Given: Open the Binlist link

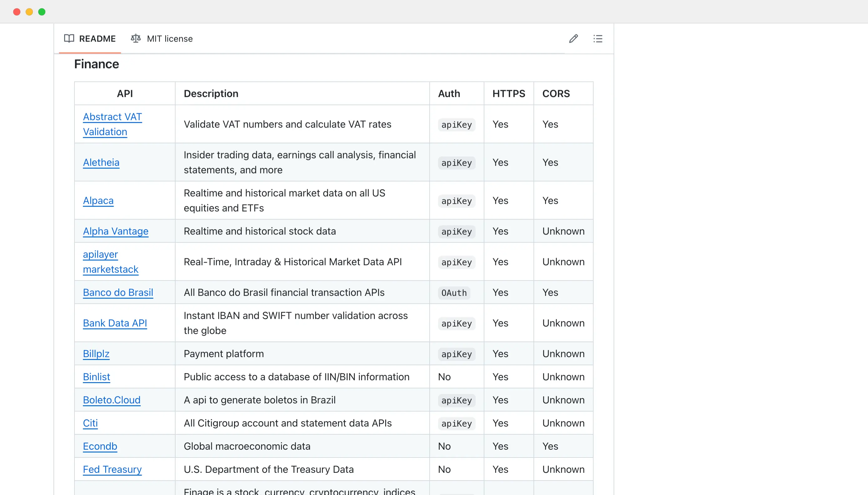Looking at the screenshot, I should coord(97,377).
